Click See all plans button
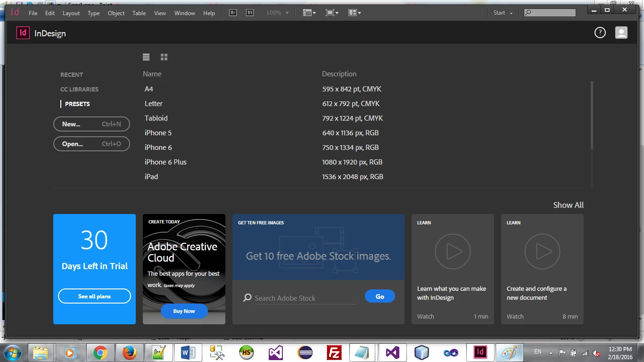644x362 pixels. 94,296
